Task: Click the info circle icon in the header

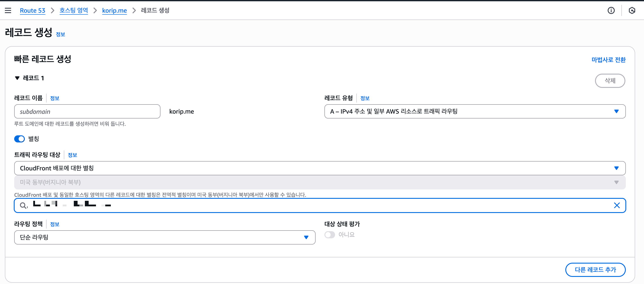Action: coord(611,10)
